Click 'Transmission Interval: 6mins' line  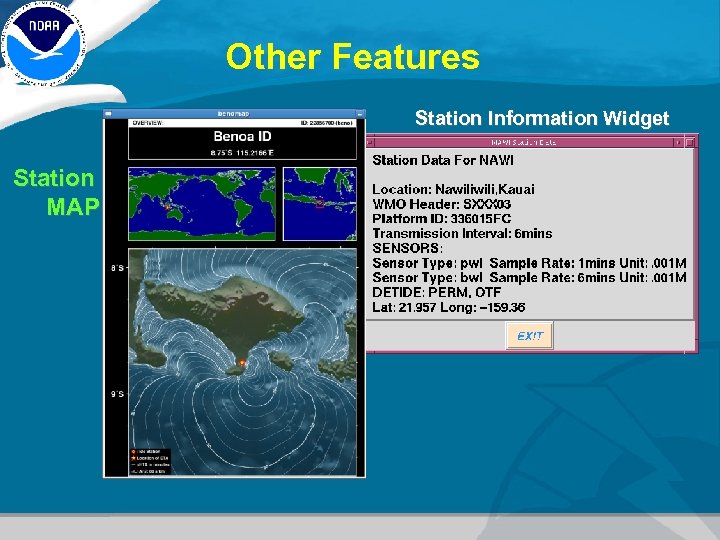pos(462,234)
